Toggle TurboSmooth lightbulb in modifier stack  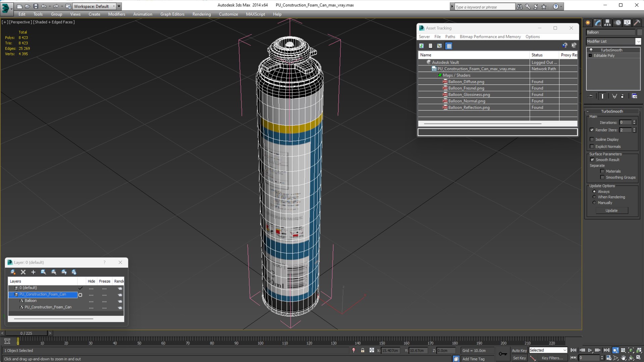click(x=591, y=50)
